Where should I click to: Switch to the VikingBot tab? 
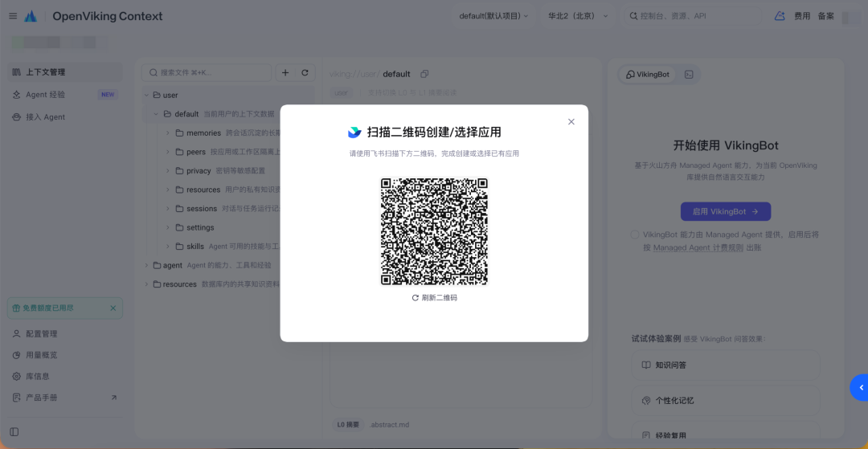point(647,74)
